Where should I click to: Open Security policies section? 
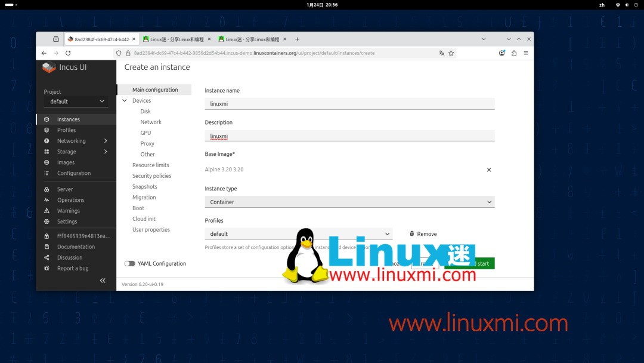pyautogui.click(x=151, y=176)
